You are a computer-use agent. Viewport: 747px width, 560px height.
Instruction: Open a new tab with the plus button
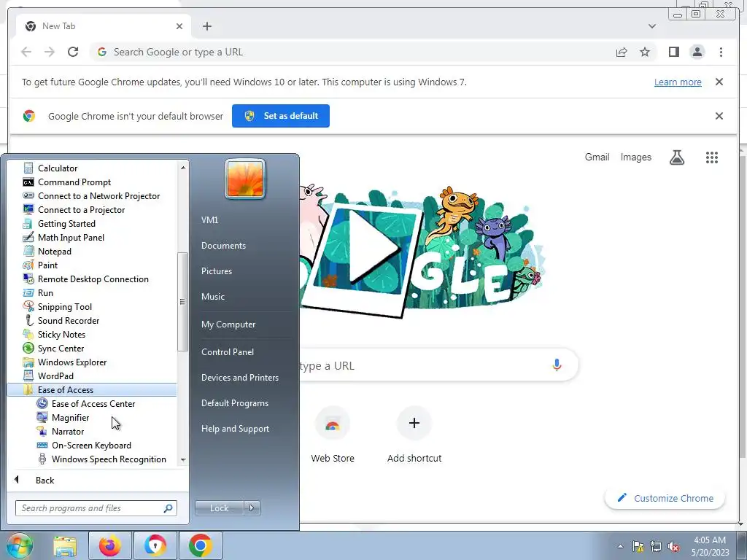(x=206, y=26)
